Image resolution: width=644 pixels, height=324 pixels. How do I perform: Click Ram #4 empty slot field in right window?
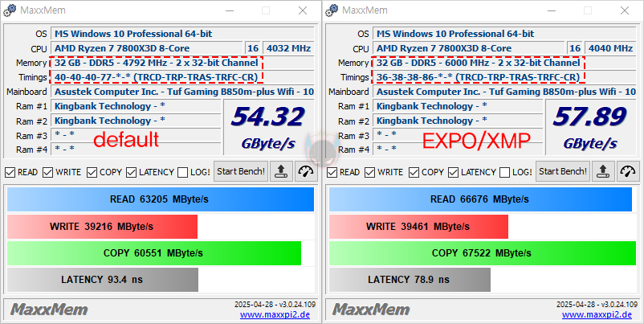pos(459,149)
